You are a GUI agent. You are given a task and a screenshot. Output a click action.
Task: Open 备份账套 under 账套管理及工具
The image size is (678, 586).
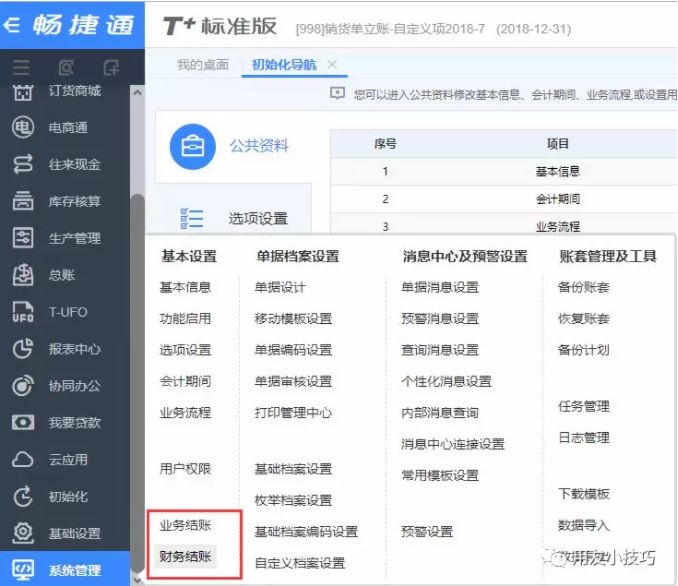[x=583, y=287]
